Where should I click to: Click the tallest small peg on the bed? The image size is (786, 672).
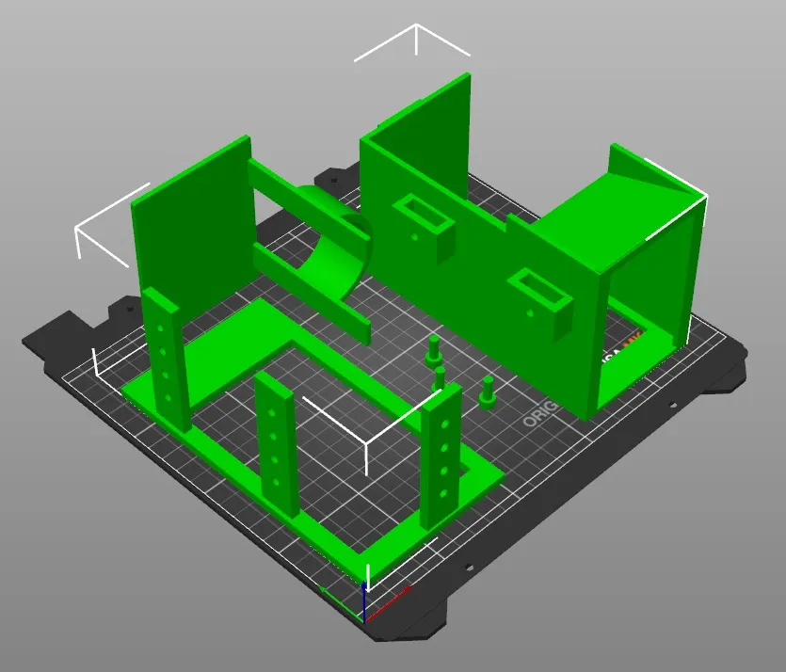pyautogui.click(x=433, y=350)
